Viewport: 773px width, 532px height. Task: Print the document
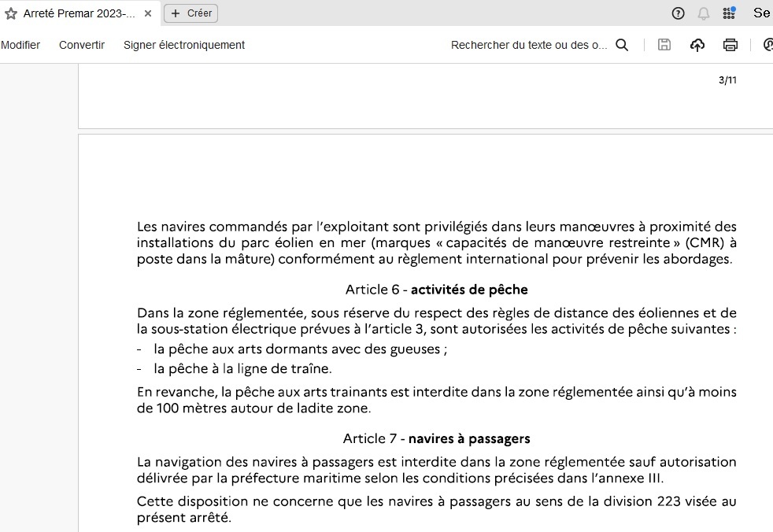pyautogui.click(x=730, y=45)
